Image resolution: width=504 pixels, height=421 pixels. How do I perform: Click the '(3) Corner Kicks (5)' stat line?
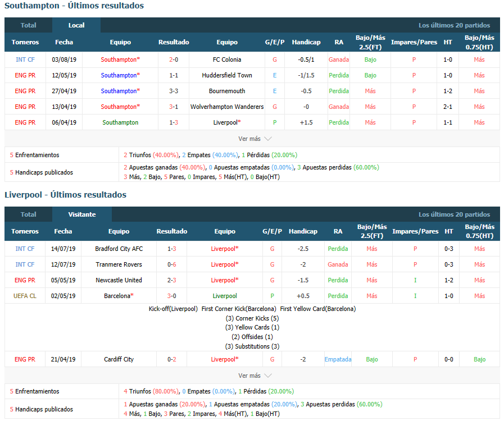click(252, 318)
